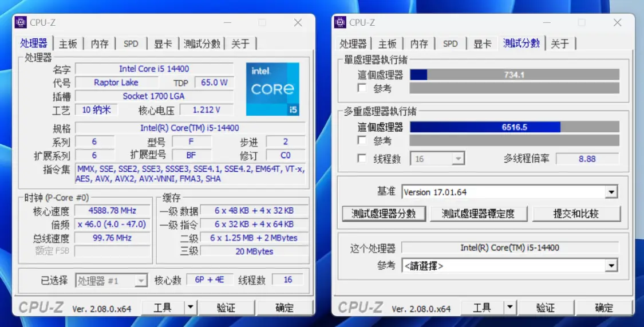The height and width of the screenshot is (327, 644).
Task: Click 确定 button in right window
Action: pos(604,308)
